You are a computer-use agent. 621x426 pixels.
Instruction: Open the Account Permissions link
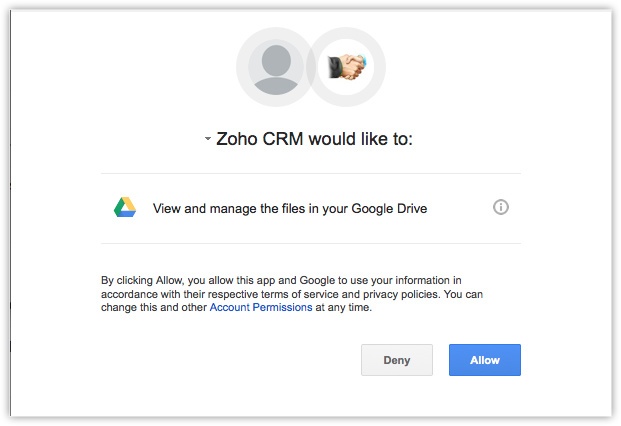tap(261, 308)
